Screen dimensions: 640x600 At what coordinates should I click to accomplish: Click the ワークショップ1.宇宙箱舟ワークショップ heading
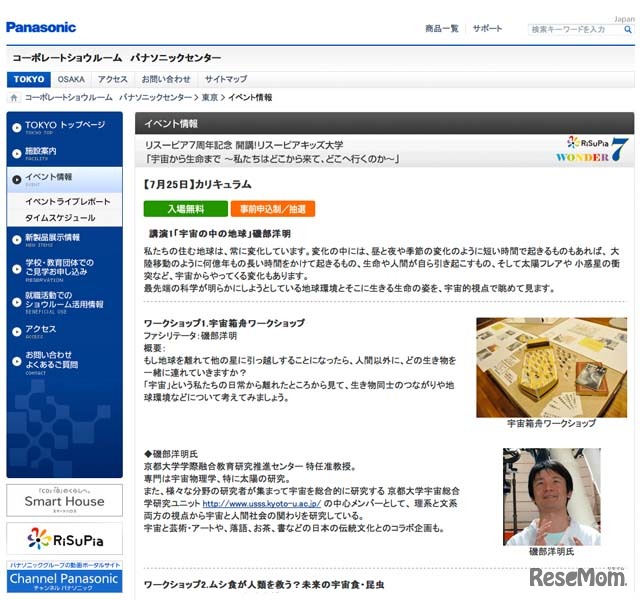224,323
